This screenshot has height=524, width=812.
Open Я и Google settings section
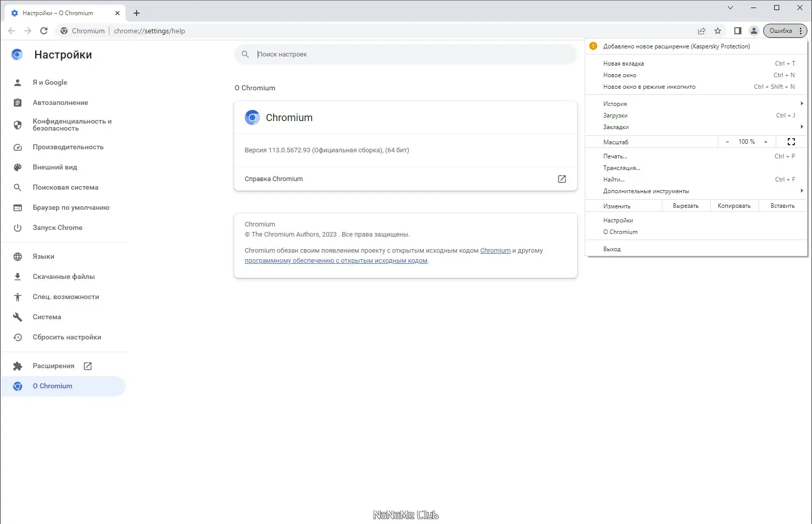click(50, 82)
